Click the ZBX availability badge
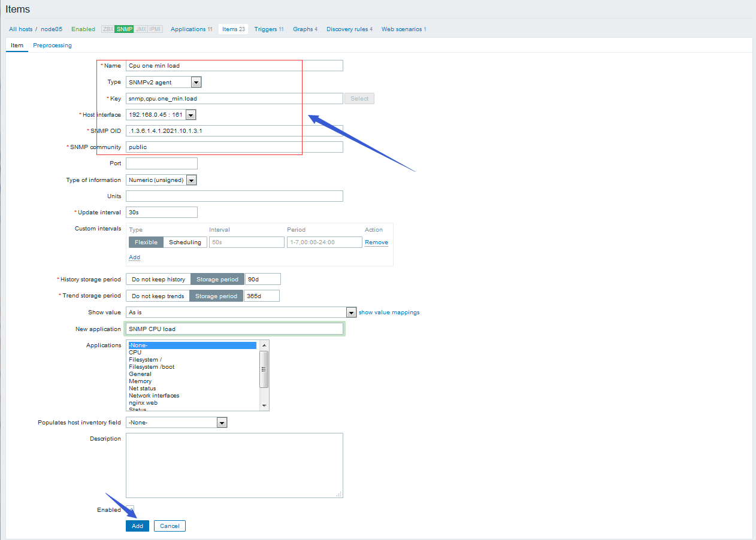This screenshot has height=540, width=756. coord(108,29)
